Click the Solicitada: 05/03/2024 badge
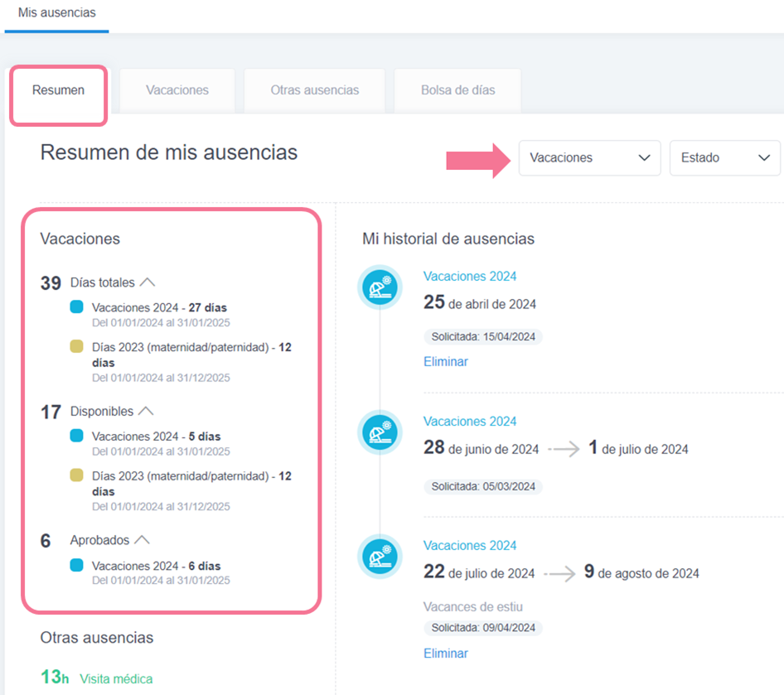Screen dimensions: 784x695 pos(483,486)
